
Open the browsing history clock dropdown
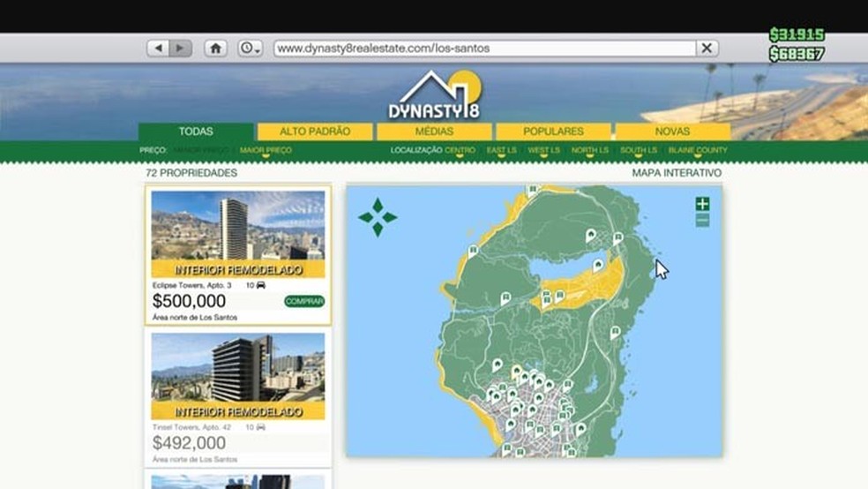coord(250,49)
